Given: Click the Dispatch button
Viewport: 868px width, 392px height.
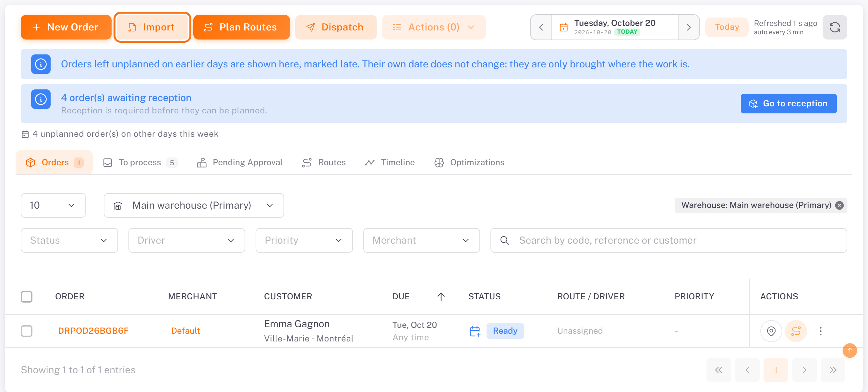Looking at the screenshot, I should (336, 27).
